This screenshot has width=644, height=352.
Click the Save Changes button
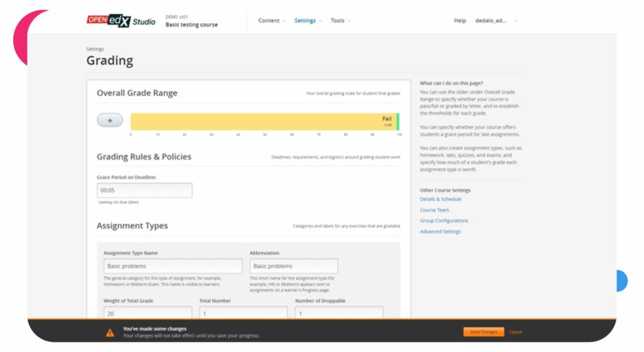pos(484,332)
